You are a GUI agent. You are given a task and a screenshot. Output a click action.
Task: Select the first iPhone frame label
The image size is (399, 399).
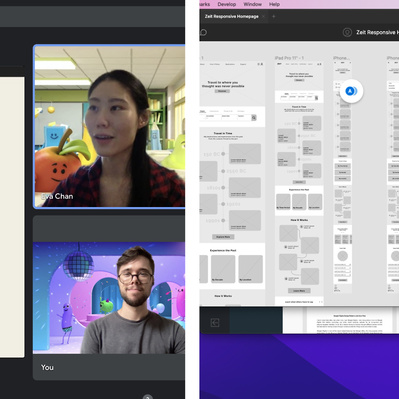[x=341, y=58]
